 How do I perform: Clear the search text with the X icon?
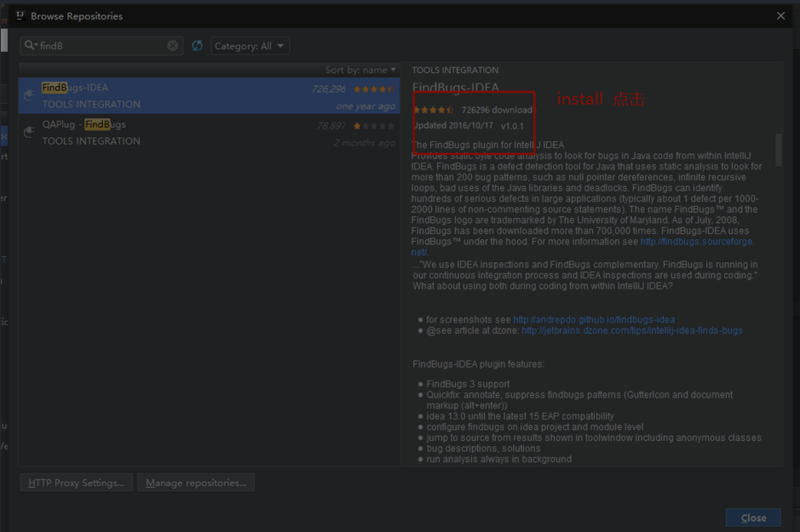coord(172,46)
